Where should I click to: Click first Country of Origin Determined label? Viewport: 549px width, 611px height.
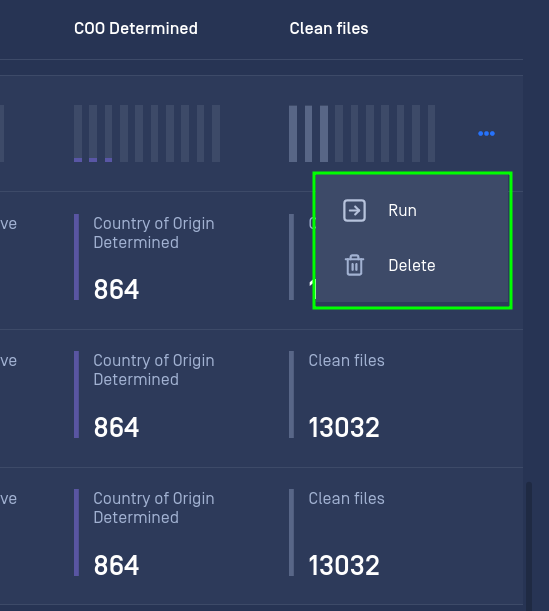click(x=154, y=233)
